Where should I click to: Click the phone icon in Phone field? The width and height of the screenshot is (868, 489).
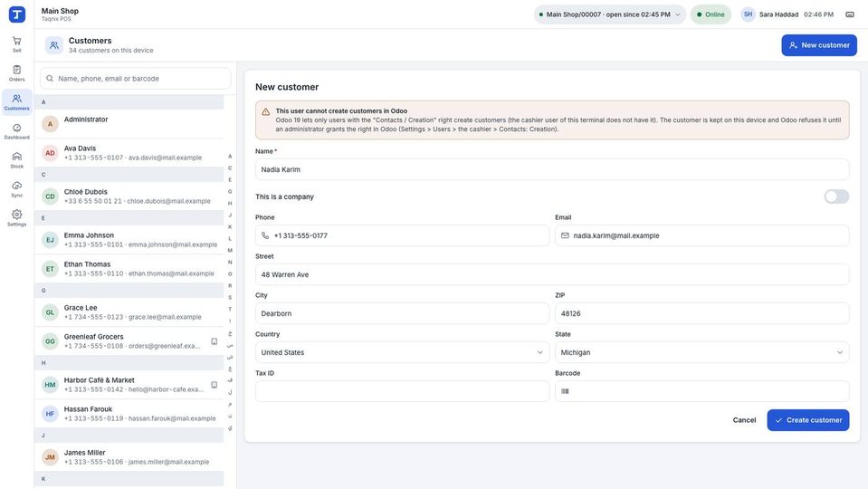[x=265, y=235]
